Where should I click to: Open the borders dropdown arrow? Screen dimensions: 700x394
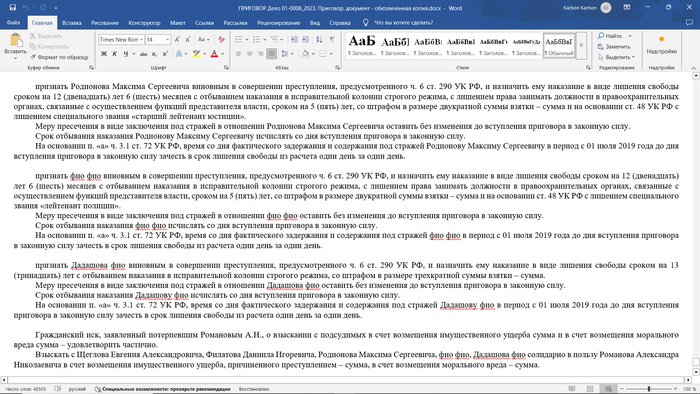pos(332,54)
